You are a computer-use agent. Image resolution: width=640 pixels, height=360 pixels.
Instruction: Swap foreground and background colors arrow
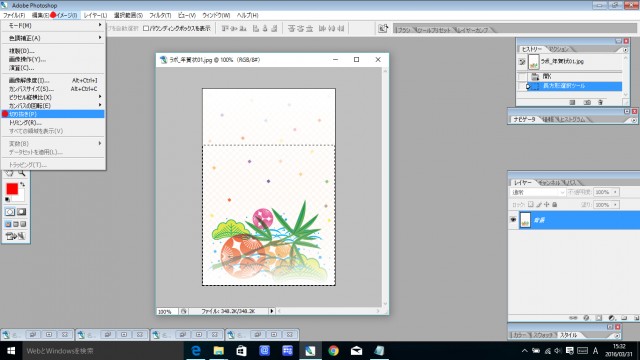(22, 185)
